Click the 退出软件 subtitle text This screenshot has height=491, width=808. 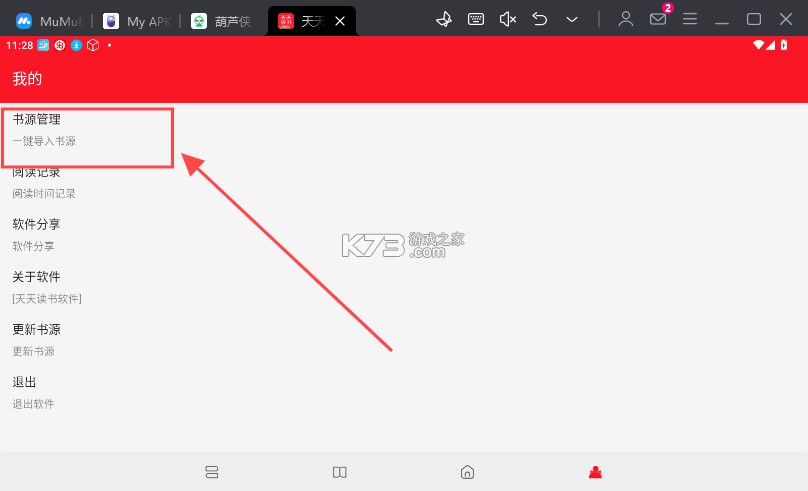(33, 404)
